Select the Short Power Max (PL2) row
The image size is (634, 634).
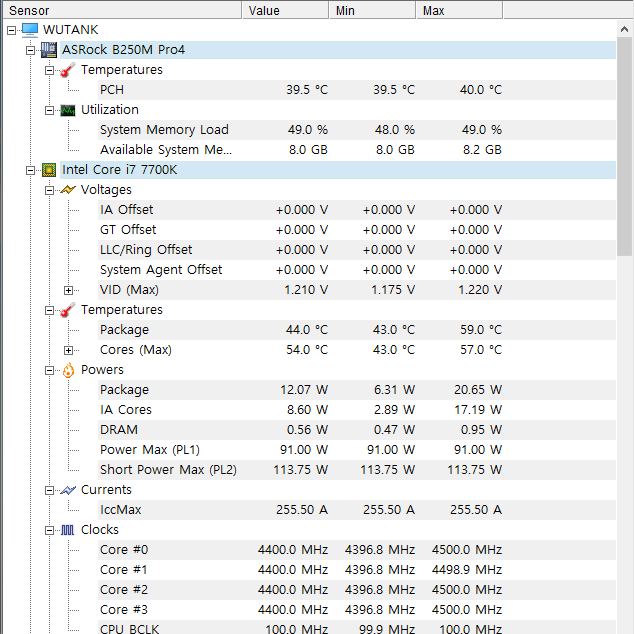click(x=357, y=470)
